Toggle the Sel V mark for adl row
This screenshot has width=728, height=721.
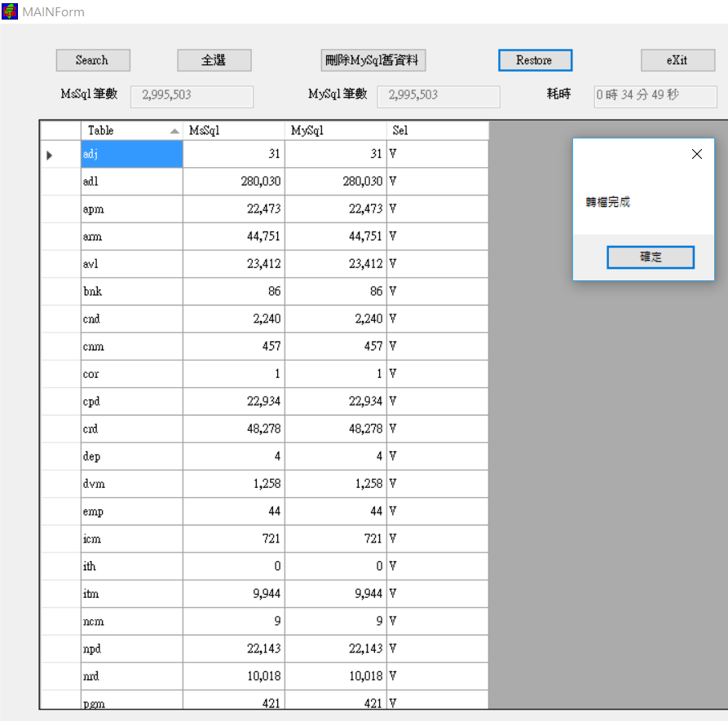tap(393, 182)
